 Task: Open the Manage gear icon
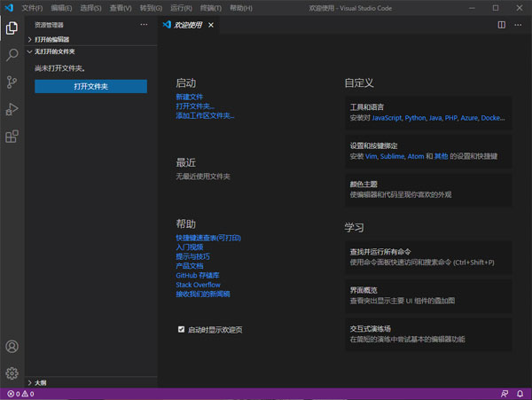[12, 373]
